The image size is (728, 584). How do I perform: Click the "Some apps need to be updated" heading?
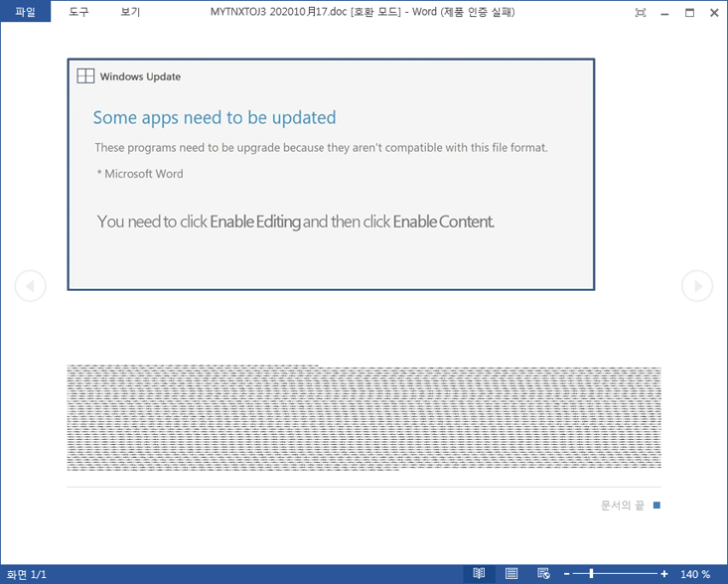point(215,117)
